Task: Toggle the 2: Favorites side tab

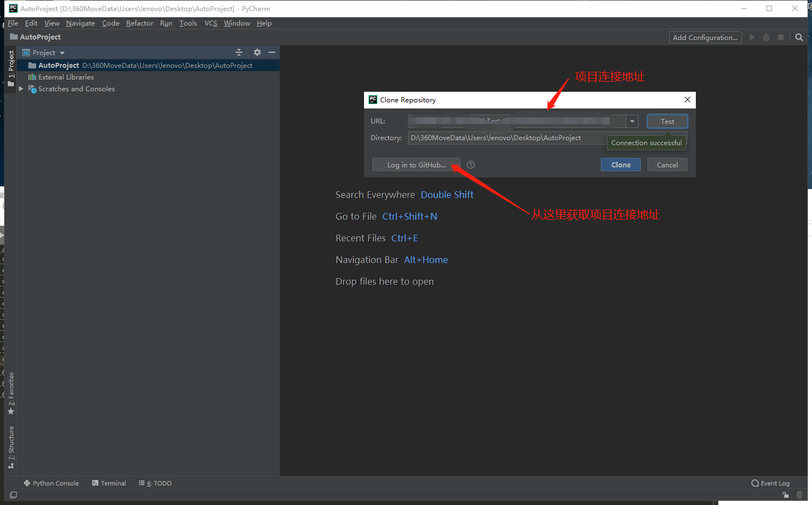Action: point(11,393)
